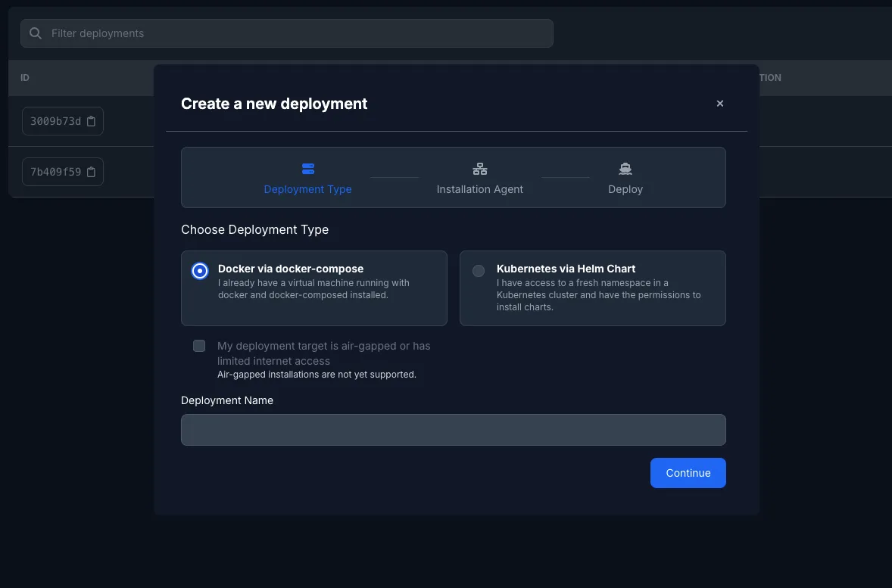Image resolution: width=892 pixels, height=588 pixels.
Task: Focus the Deployment Name input field
Action: point(454,430)
